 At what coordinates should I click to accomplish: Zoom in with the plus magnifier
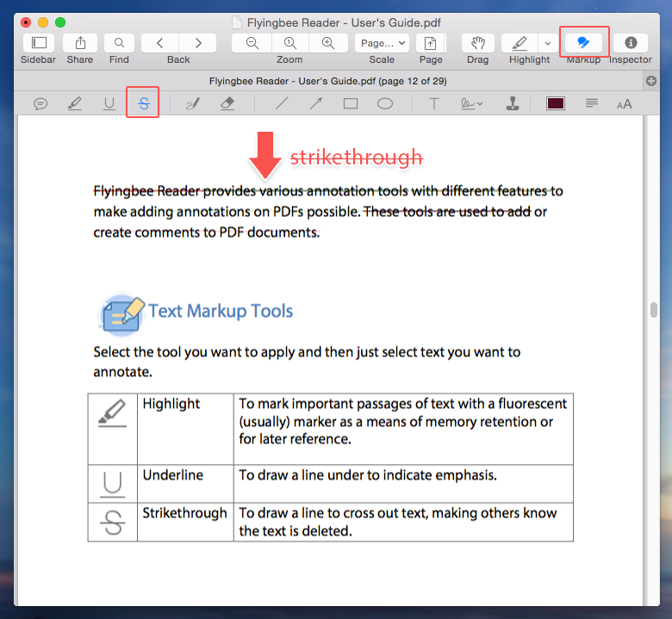(x=328, y=43)
